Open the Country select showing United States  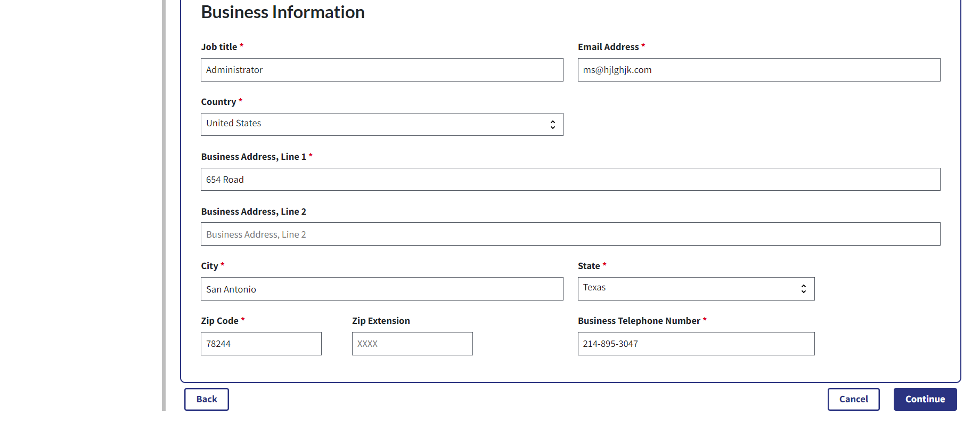point(373,124)
